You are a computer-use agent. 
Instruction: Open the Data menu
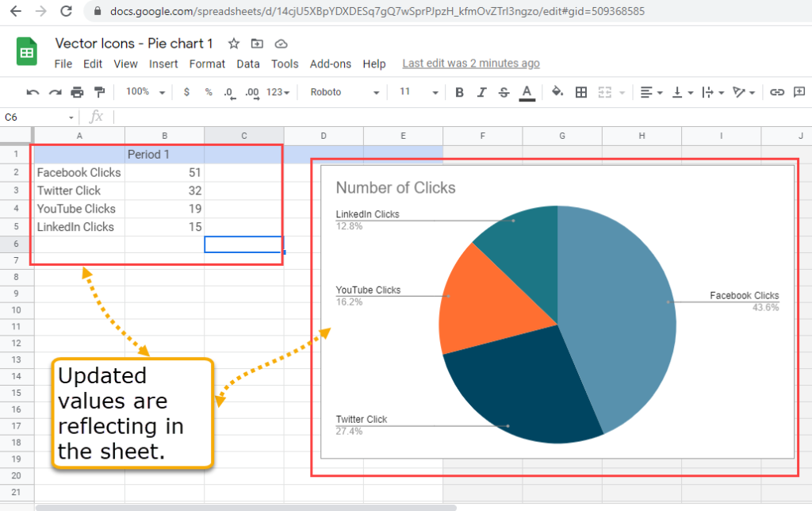pyautogui.click(x=248, y=63)
